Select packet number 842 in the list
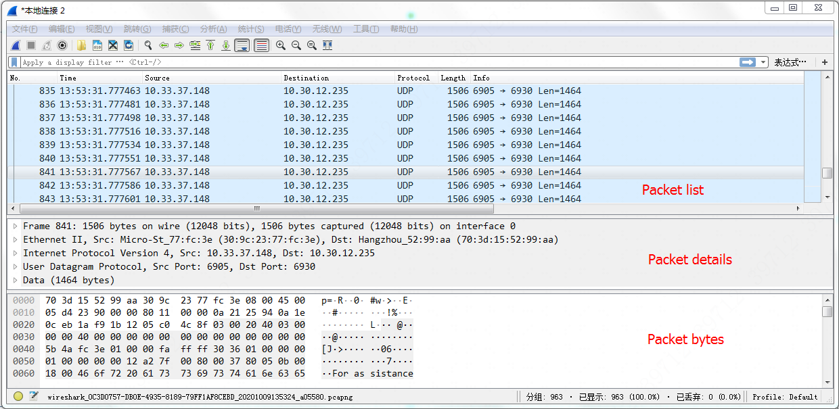The width and height of the screenshot is (839, 410). click(406, 185)
